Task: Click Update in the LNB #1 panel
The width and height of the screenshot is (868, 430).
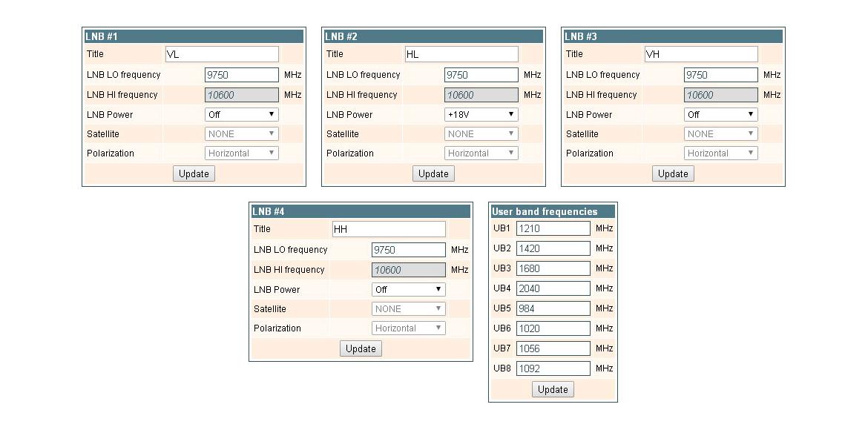Action: 194,173
